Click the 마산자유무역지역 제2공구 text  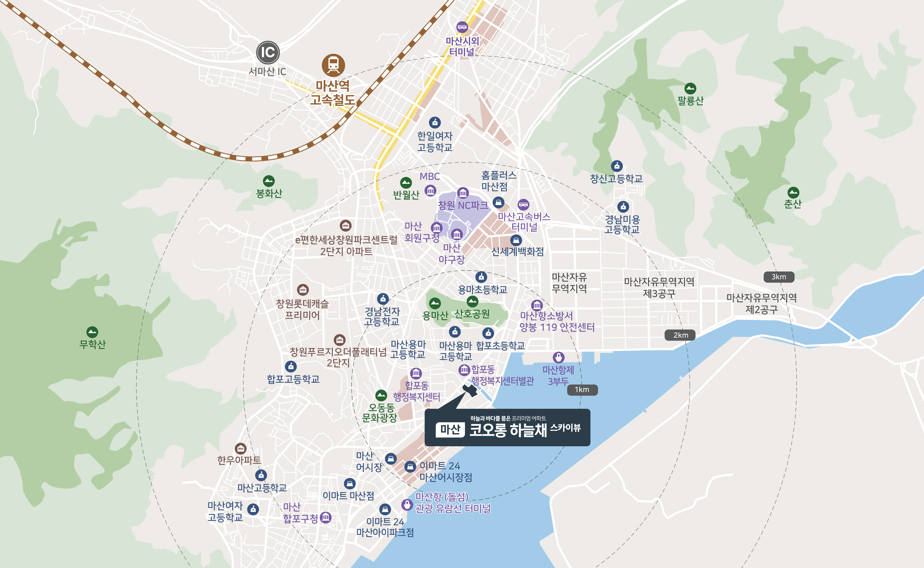pyautogui.click(x=762, y=303)
